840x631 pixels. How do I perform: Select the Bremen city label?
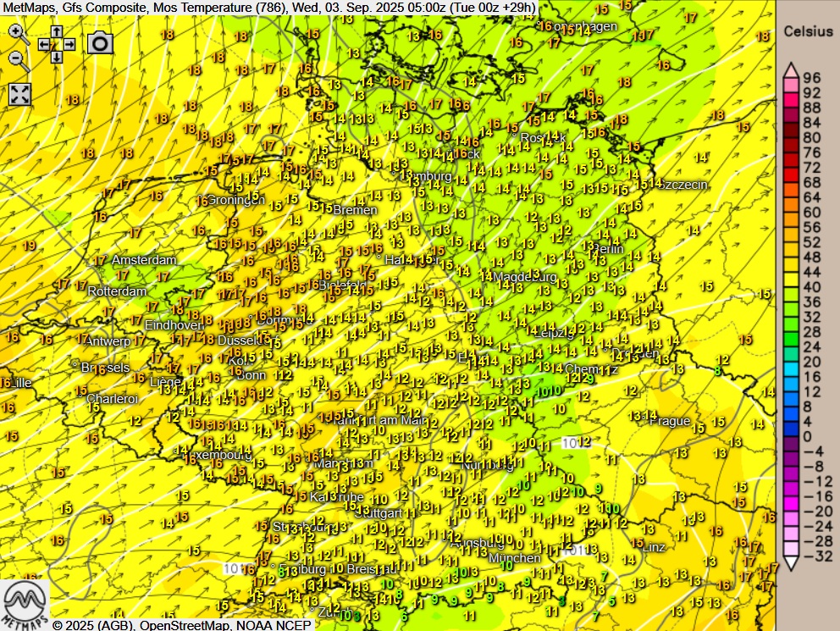point(355,209)
